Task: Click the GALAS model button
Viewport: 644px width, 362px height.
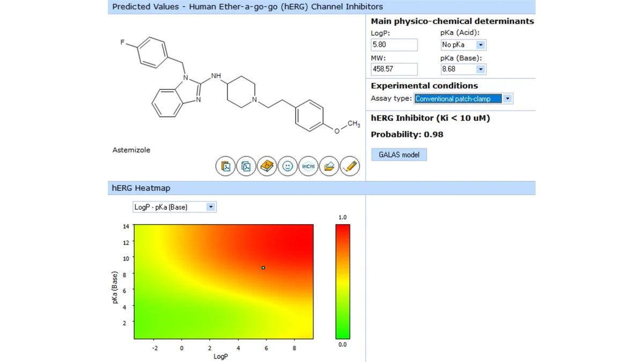Action: click(399, 154)
